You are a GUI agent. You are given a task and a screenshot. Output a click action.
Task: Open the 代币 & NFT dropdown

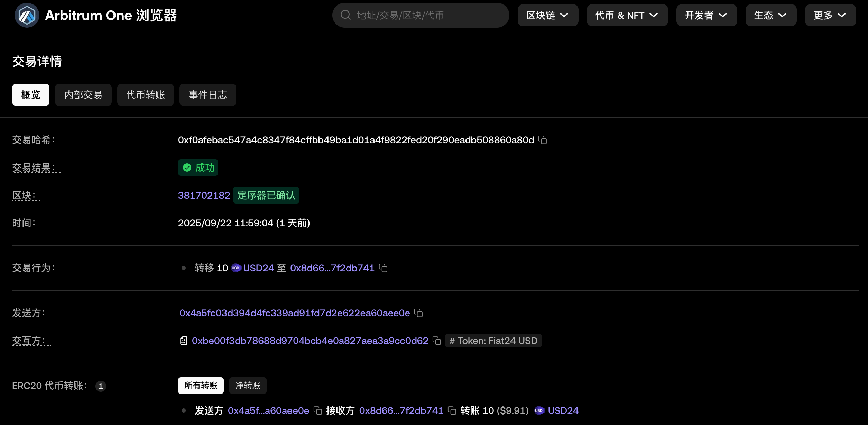pyautogui.click(x=627, y=16)
